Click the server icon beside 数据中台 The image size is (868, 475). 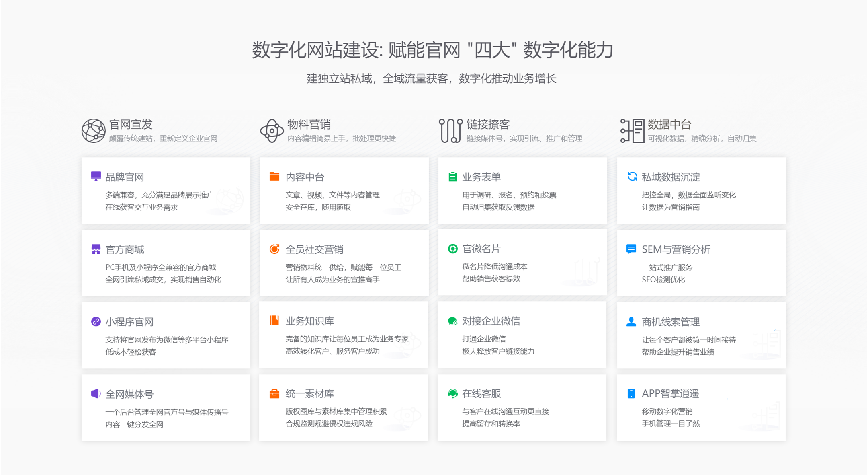632,131
